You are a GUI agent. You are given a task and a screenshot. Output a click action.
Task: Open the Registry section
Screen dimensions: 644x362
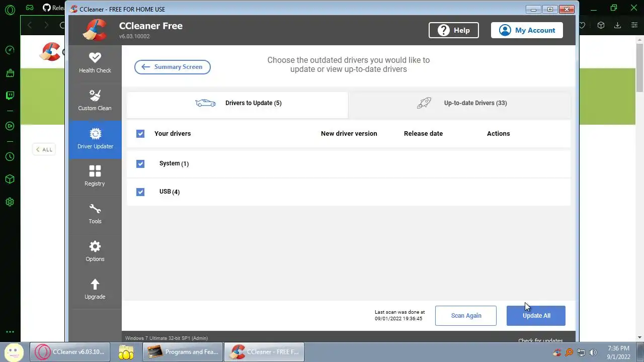(95, 176)
